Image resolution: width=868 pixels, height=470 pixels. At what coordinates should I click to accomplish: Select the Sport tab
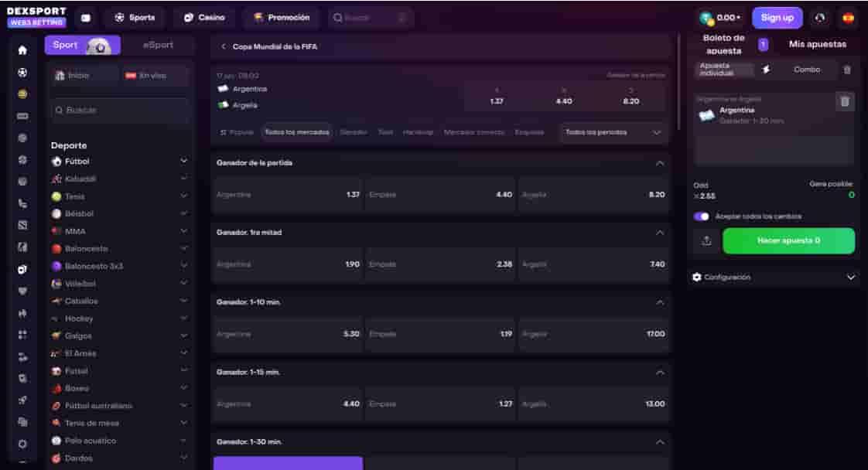pos(83,45)
